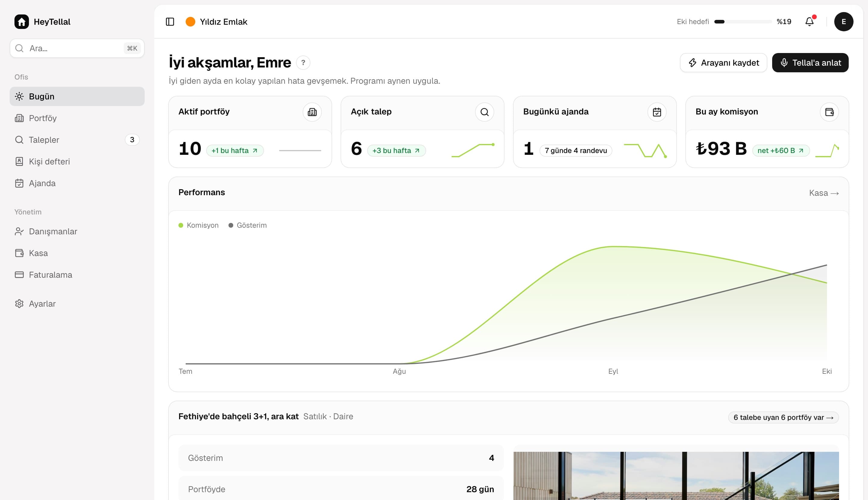Open 6 talebe uyan 6 portföy var
This screenshot has height=500, width=868.
(x=784, y=417)
